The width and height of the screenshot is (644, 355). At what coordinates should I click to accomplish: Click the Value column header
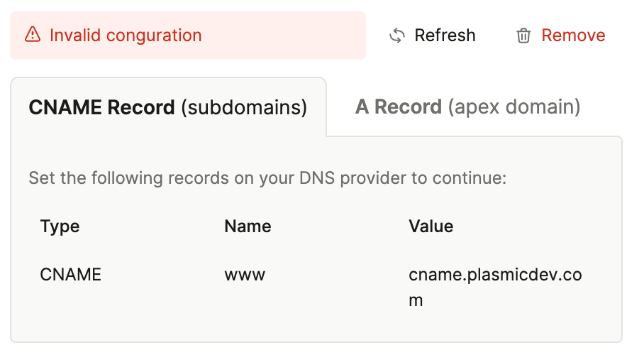pos(431,226)
